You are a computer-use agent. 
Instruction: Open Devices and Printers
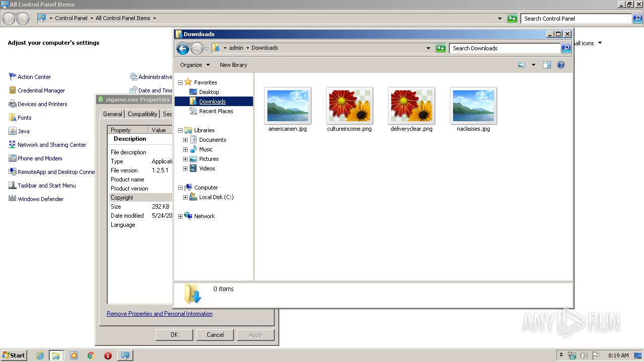tap(42, 104)
